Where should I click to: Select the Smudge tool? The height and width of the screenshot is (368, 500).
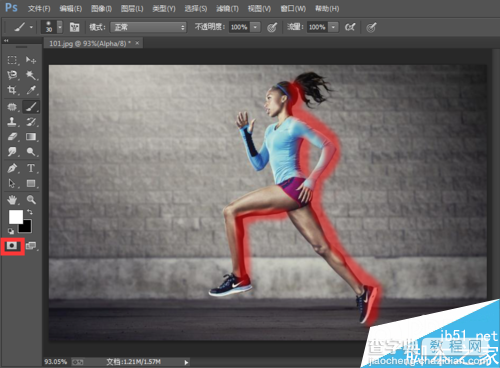[x=12, y=152]
